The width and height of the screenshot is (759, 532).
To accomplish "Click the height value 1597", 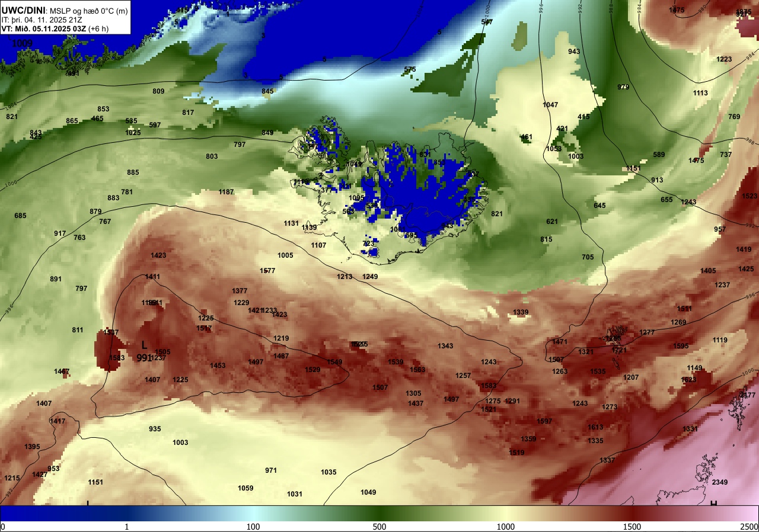I will [x=544, y=421].
